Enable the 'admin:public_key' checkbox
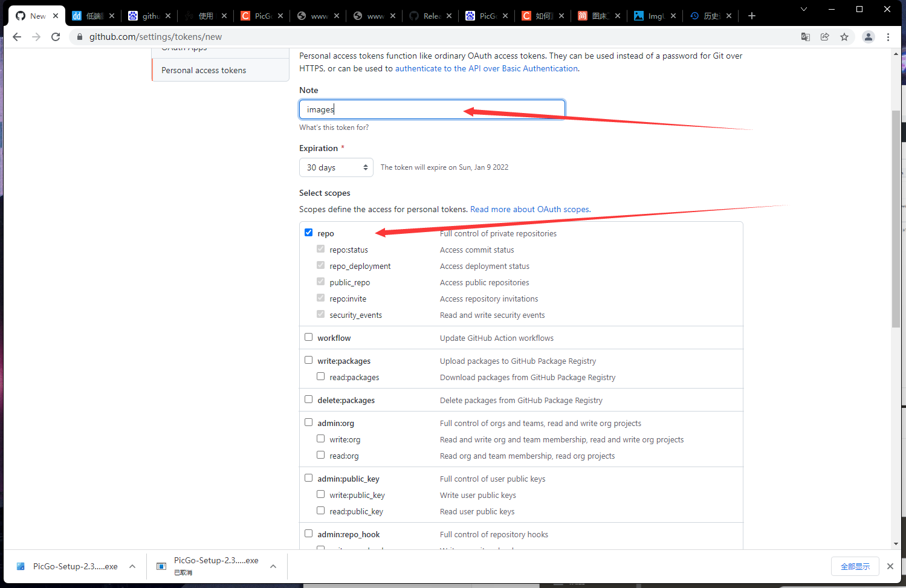This screenshot has width=906, height=588. (309, 478)
